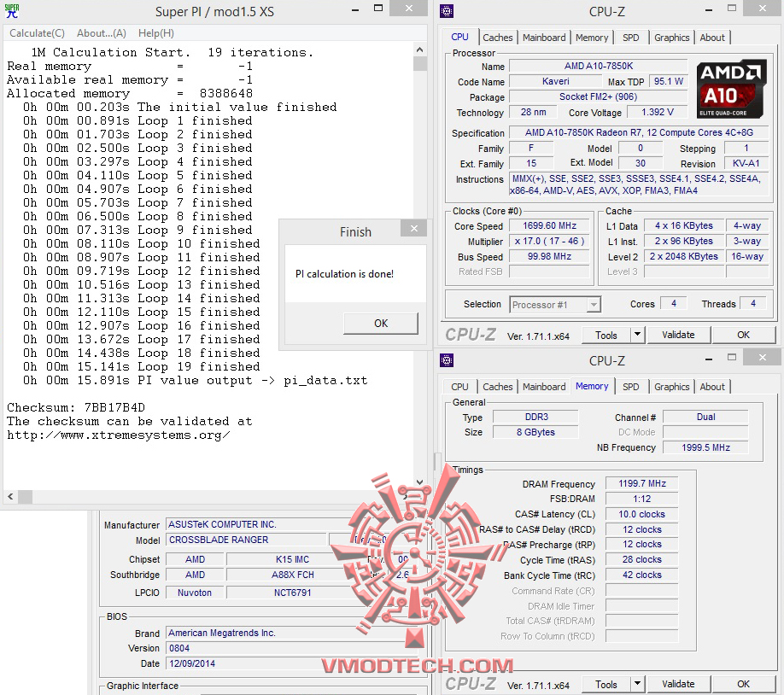This screenshot has width=784, height=695.
Task: Switch to About tab in bottom CPU-Z window
Action: (712, 387)
